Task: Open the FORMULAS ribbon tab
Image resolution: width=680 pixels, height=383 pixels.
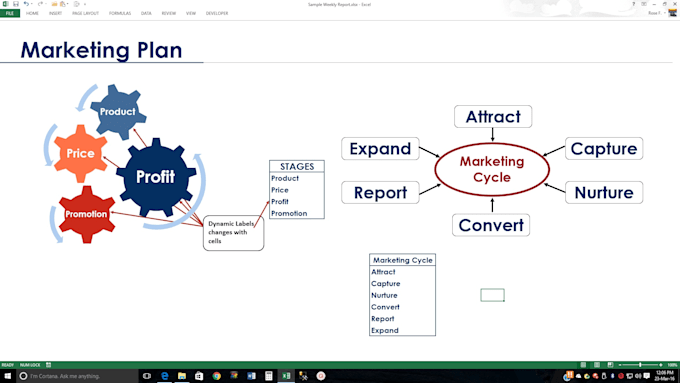Action: coord(120,13)
